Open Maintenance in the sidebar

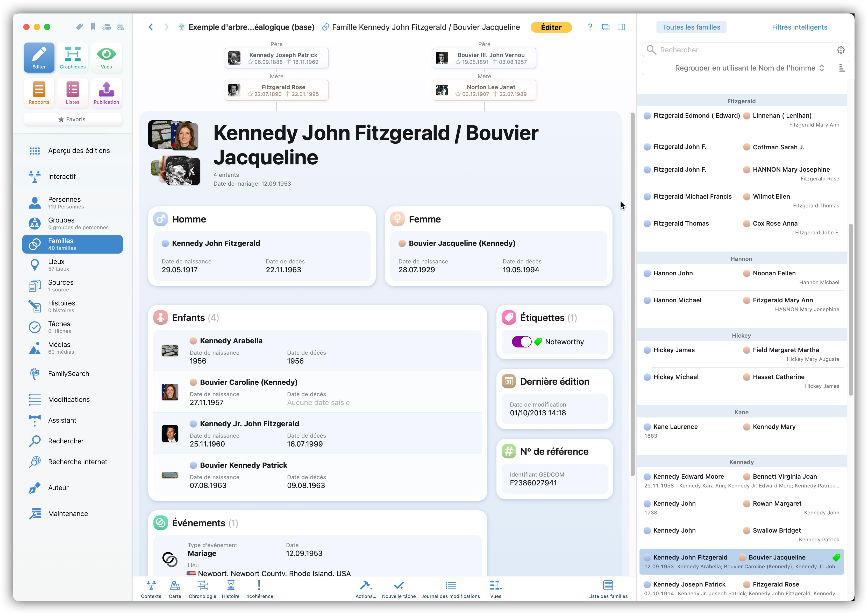pos(73,514)
